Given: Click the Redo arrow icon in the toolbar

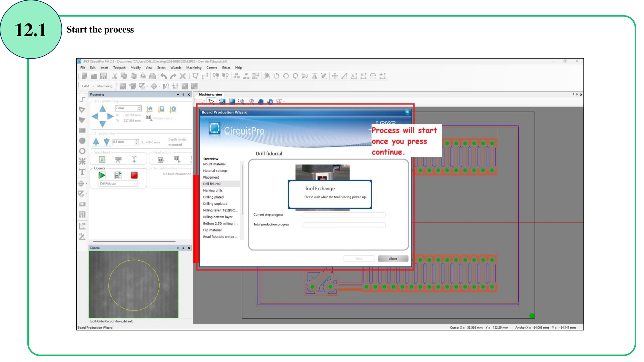Looking at the screenshot, I should tap(173, 76).
